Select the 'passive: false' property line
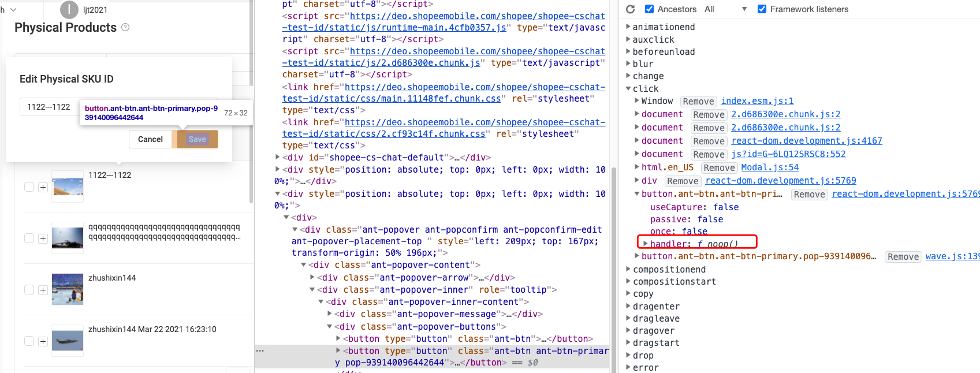This screenshot has height=373, width=980. 687,219
